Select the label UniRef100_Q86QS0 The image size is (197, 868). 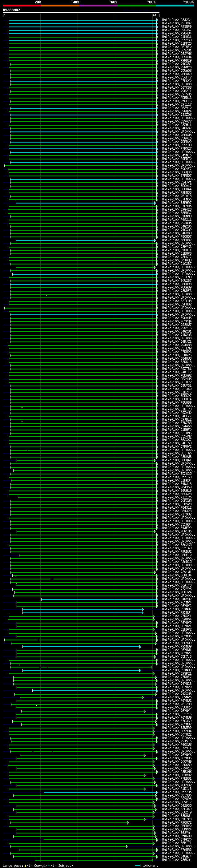[x=177, y=172]
